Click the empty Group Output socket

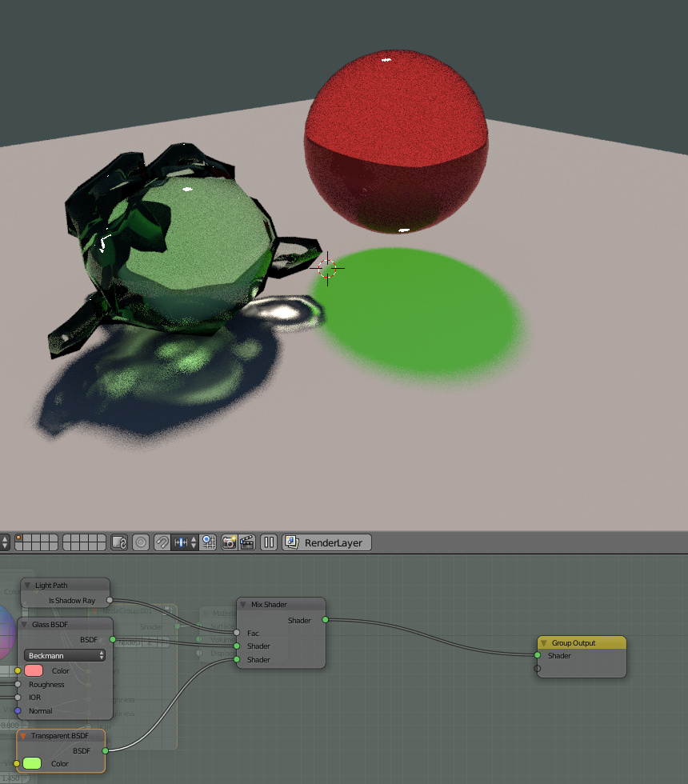(x=538, y=669)
